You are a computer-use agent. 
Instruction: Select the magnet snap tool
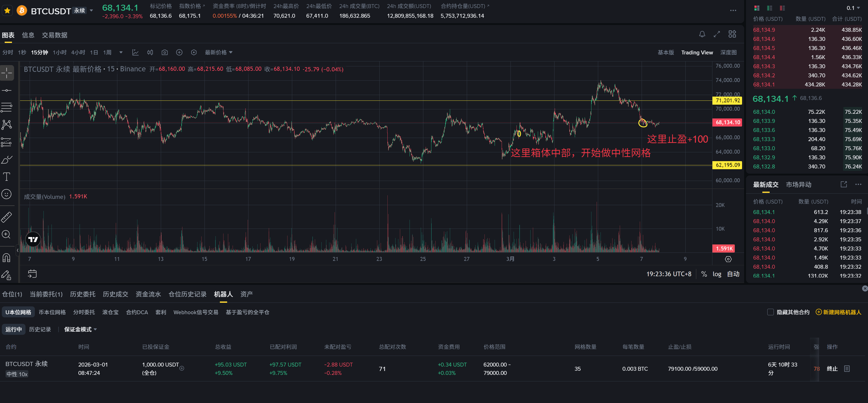pyautogui.click(x=7, y=258)
